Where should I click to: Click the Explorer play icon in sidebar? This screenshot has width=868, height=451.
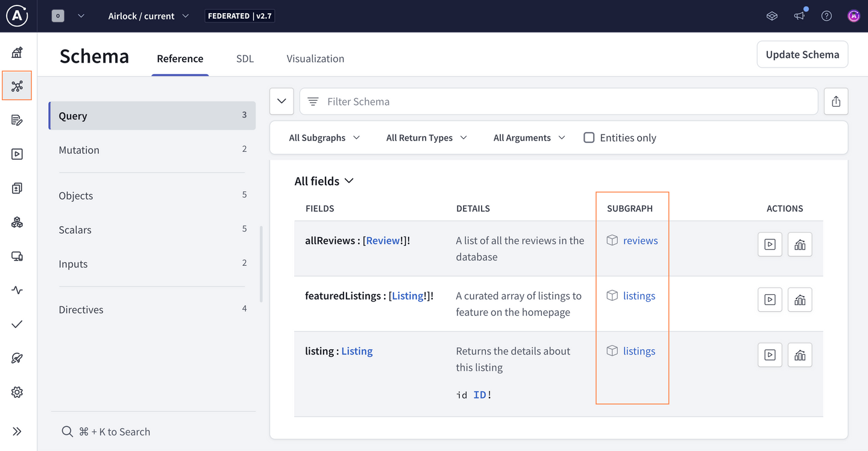17,154
